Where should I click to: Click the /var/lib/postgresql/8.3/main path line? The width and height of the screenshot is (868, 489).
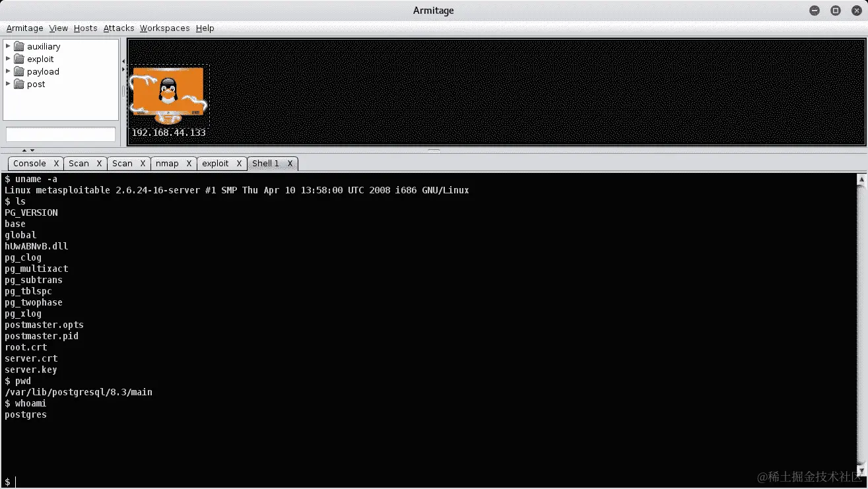pyautogui.click(x=79, y=392)
